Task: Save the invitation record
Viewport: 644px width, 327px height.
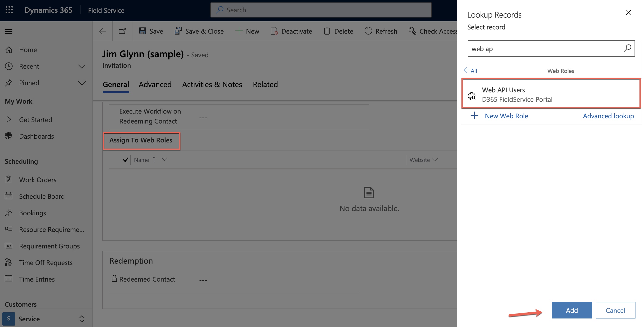Action: pyautogui.click(x=151, y=31)
